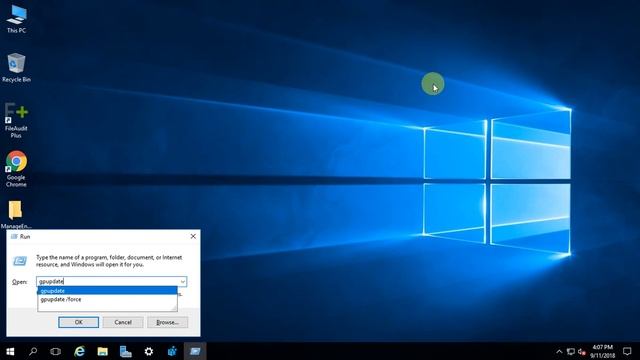Open Settings gear on taskbar
Image resolution: width=640 pixels, height=360 pixels.
click(x=149, y=351)
